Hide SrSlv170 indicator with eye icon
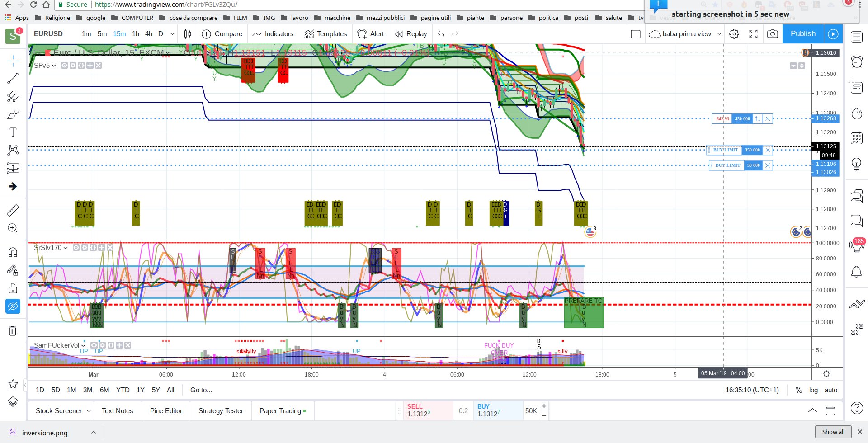The height and width of the screenshot is (443, 868). (76, 248)
